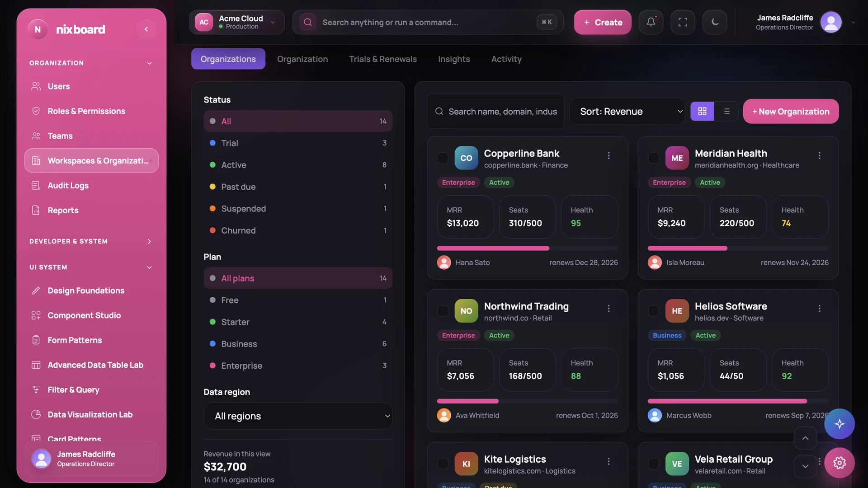The image size is (868, 488).
Task: Switch to list view
Action: click(x=726, y=111)
